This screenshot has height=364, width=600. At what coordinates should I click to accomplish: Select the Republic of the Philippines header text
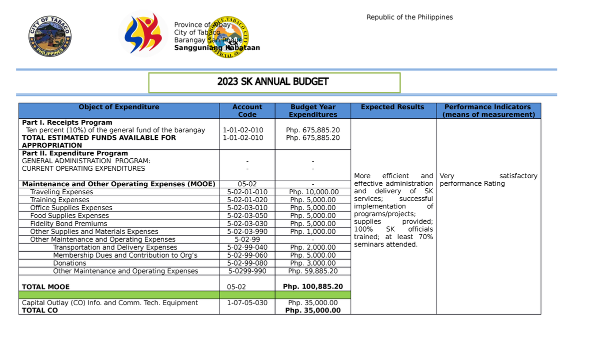pyautogui.click(x=410, y=17)
